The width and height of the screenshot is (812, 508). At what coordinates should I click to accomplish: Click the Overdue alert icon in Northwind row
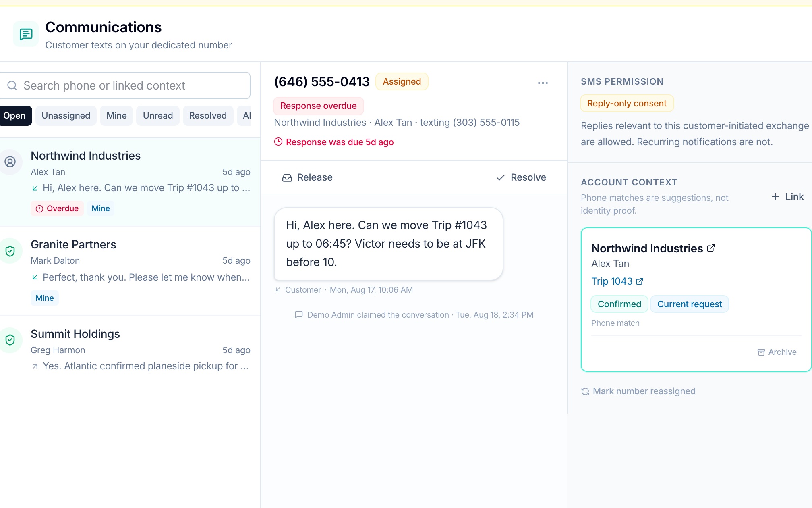click(39, 209)
